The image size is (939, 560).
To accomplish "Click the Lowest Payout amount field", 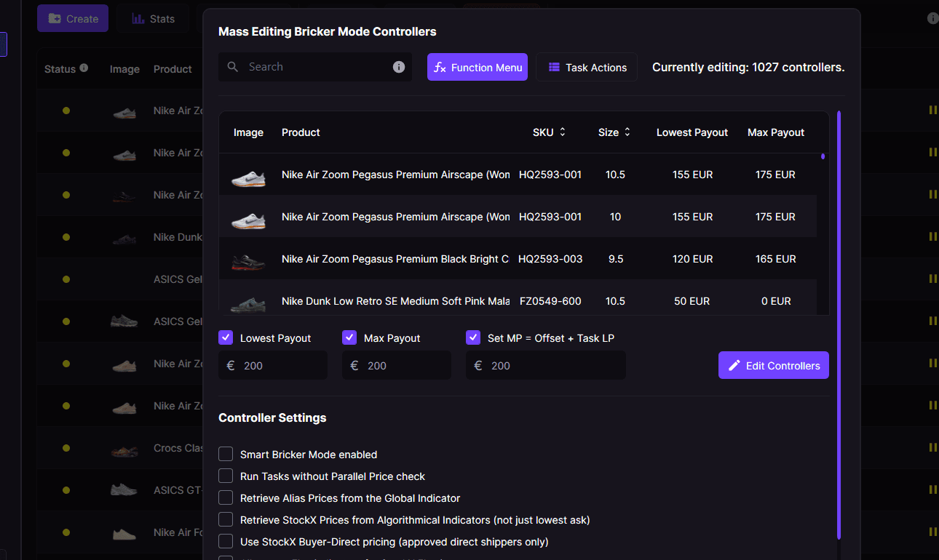I will coord(273,365).
